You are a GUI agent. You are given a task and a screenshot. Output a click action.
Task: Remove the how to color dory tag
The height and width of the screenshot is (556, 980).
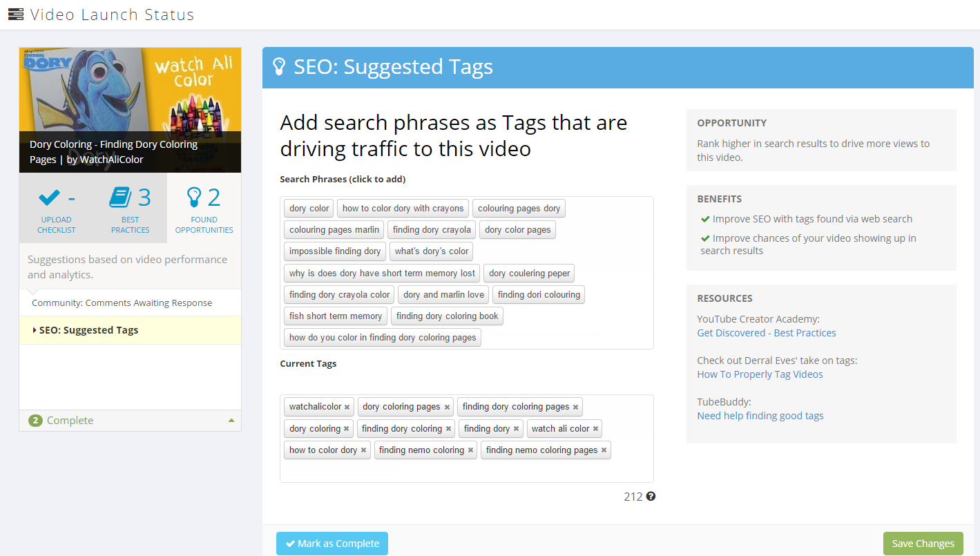click(x=363, y=450)
